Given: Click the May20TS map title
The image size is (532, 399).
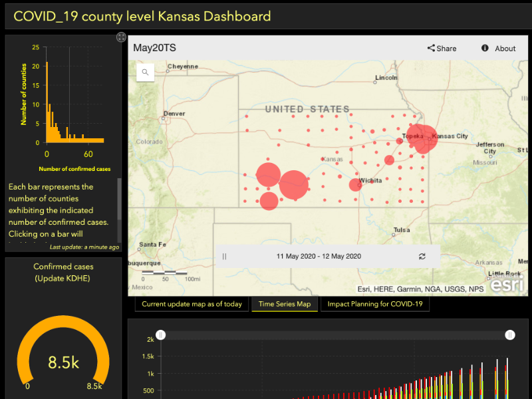Looking at the screenshot, I should pyautogui.click(x=154, y=48).
